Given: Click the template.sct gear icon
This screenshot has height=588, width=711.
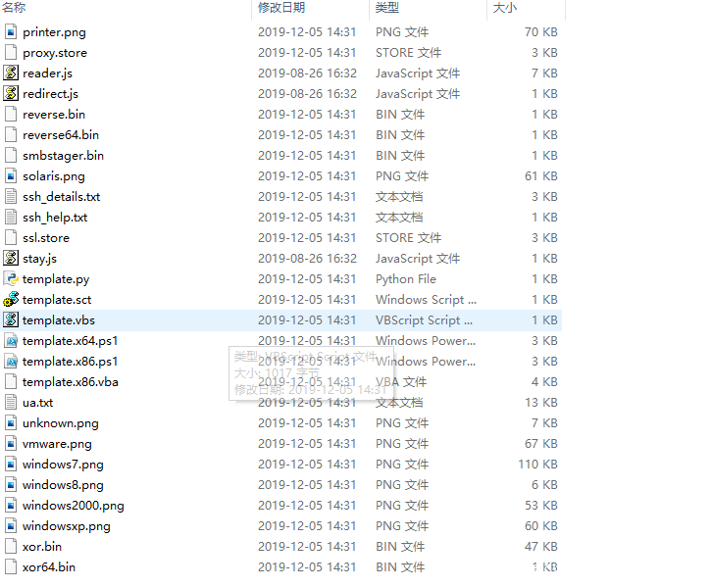Looking at the screenshot, I should 11,300.
